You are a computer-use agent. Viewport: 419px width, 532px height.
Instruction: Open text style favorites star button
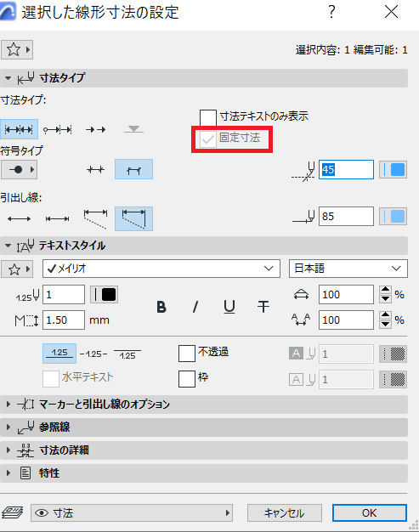pyautogui.click(x=17, y=269)
